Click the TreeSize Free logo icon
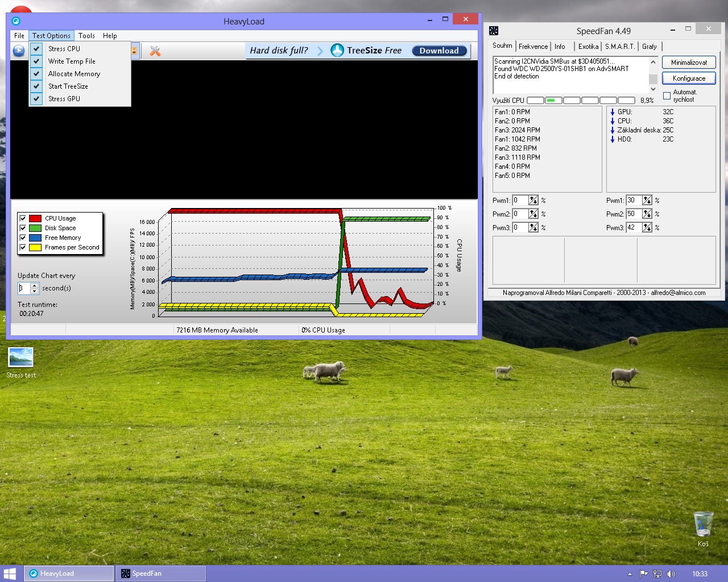The height and width of the screenshot is (582, 728). pyautogui.click(x=337, y=51)
